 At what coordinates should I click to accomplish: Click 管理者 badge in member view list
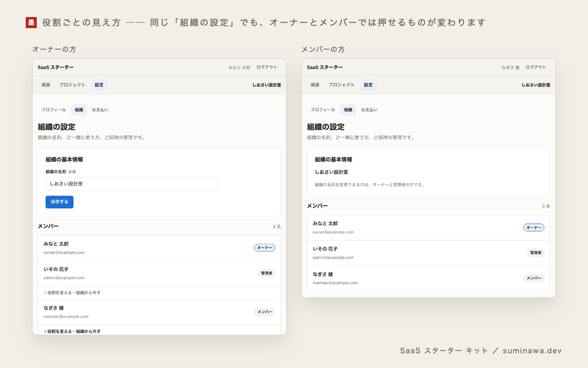click(536, 253)
